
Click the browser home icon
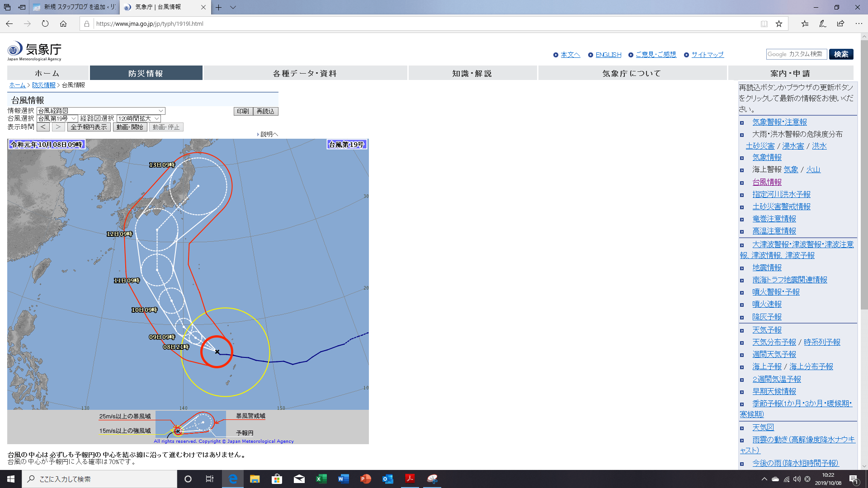click(63, 23)
